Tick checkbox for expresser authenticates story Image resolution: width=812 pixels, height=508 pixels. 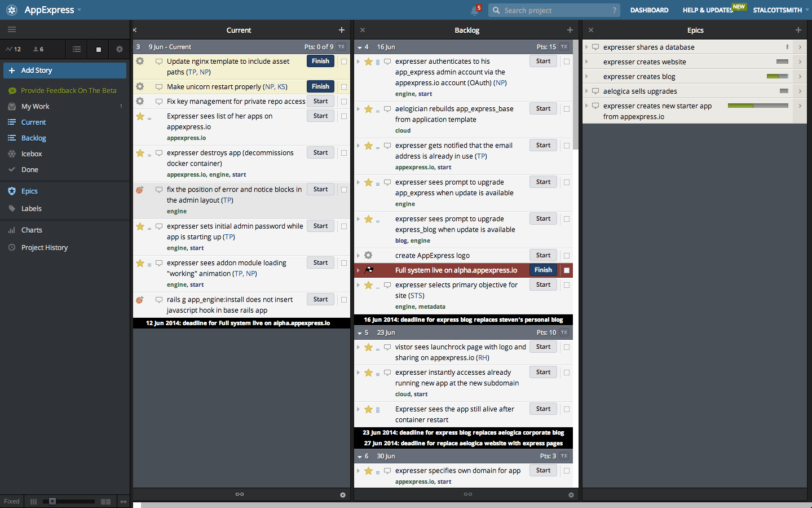[567, 62]
